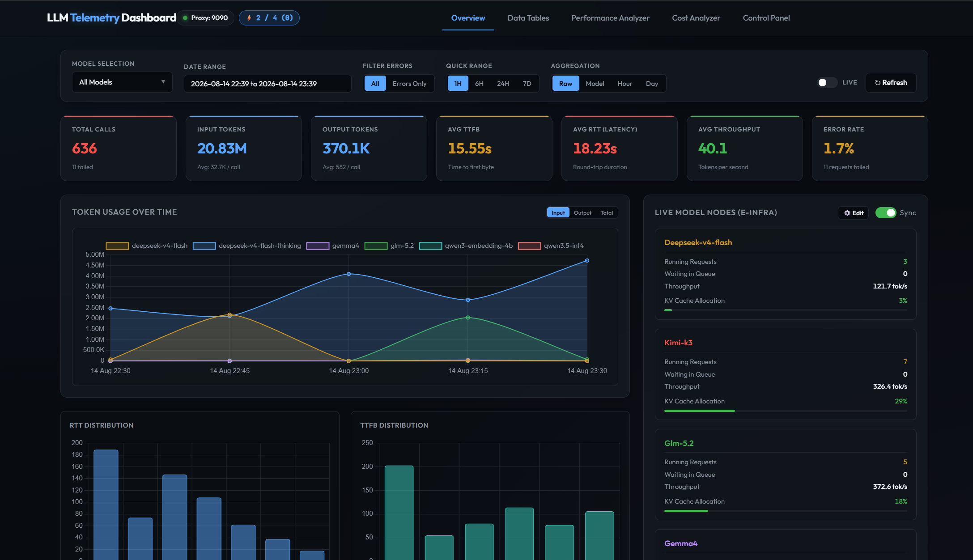The height and width of the screenshot is (560, 973).
Task: Show Output tokens in the chart
Action: click(x=582, y=213)
